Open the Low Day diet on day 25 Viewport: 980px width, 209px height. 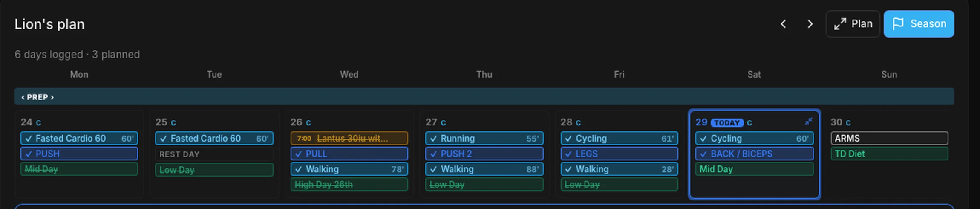coord(214,170)
